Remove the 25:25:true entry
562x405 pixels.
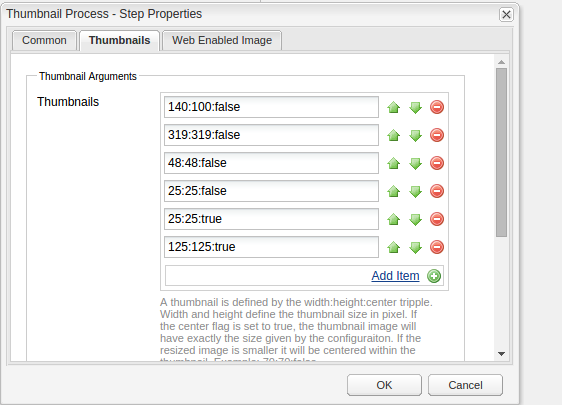click(x=437, y=219)
